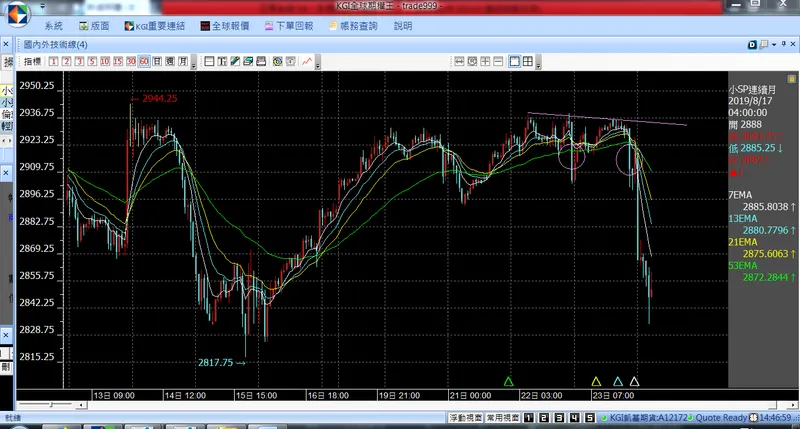Expand the layout toolbar overflow arrow

pyautogui.click(x=539, y=64)
